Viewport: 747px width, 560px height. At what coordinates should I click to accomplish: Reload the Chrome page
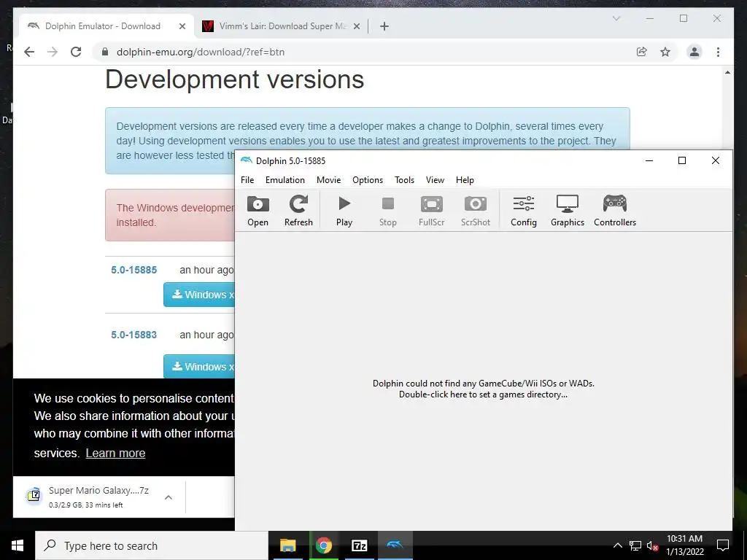pyautogui.click(x=76, y=52)
